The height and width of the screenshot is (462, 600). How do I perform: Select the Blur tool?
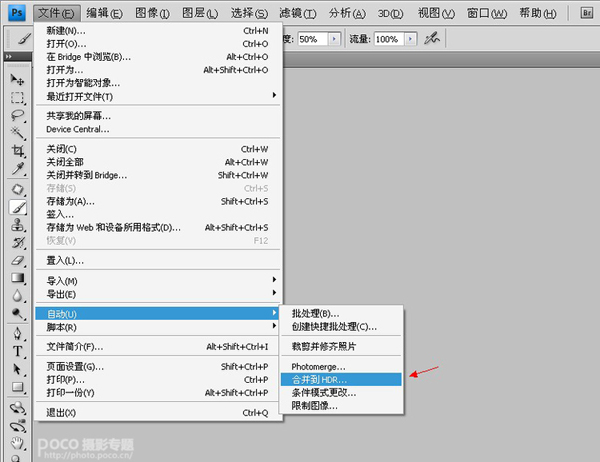point(17,296)
